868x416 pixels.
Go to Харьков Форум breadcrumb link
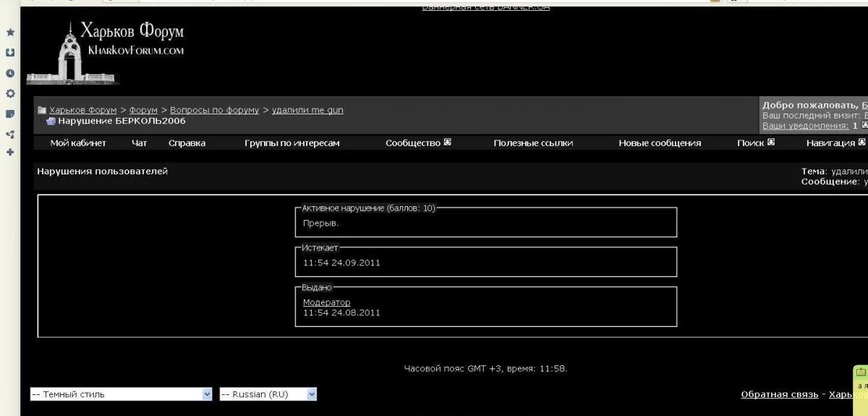[83, 110]
